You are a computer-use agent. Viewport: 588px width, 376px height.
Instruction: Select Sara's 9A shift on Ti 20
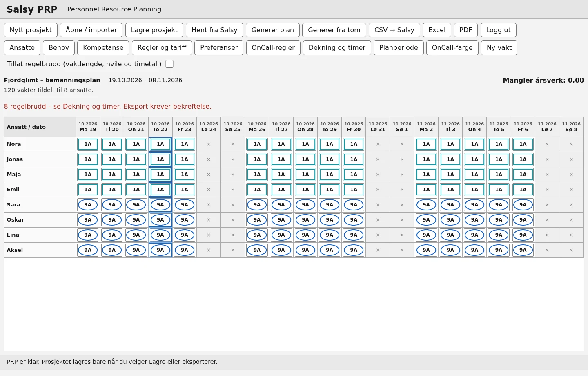(x=112, y=205)
